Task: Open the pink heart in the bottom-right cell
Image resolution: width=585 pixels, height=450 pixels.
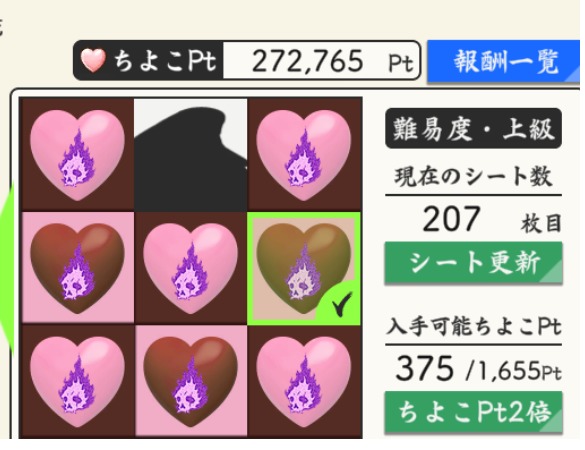Action: pos(304,382)
